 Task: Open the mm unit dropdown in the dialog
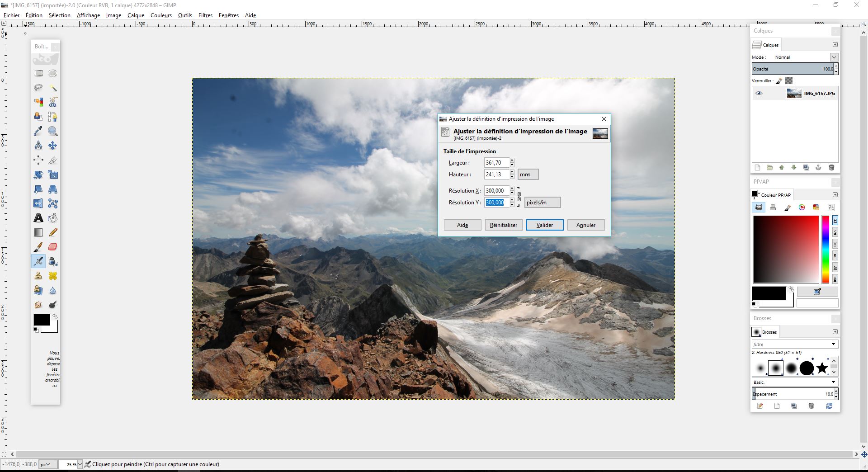527,174
